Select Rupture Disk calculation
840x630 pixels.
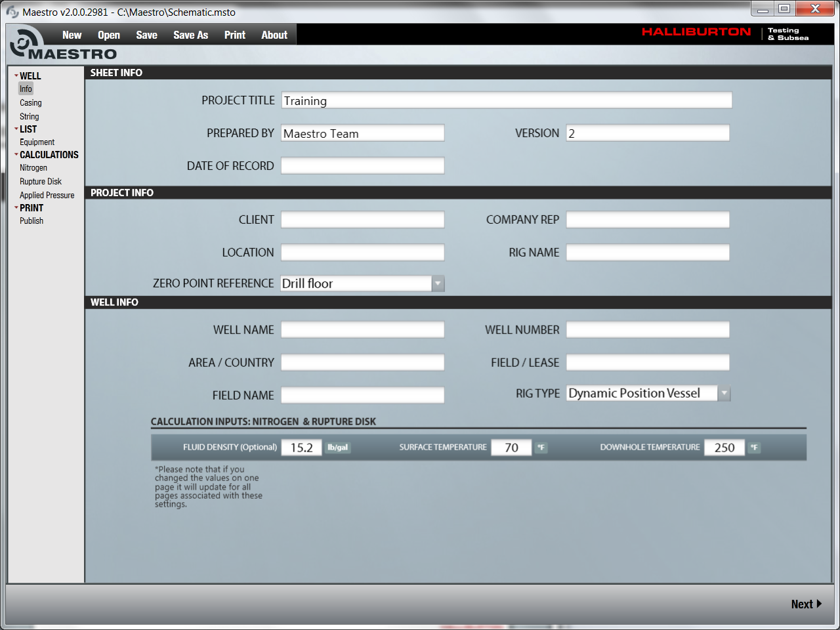(x=41, y=182)
